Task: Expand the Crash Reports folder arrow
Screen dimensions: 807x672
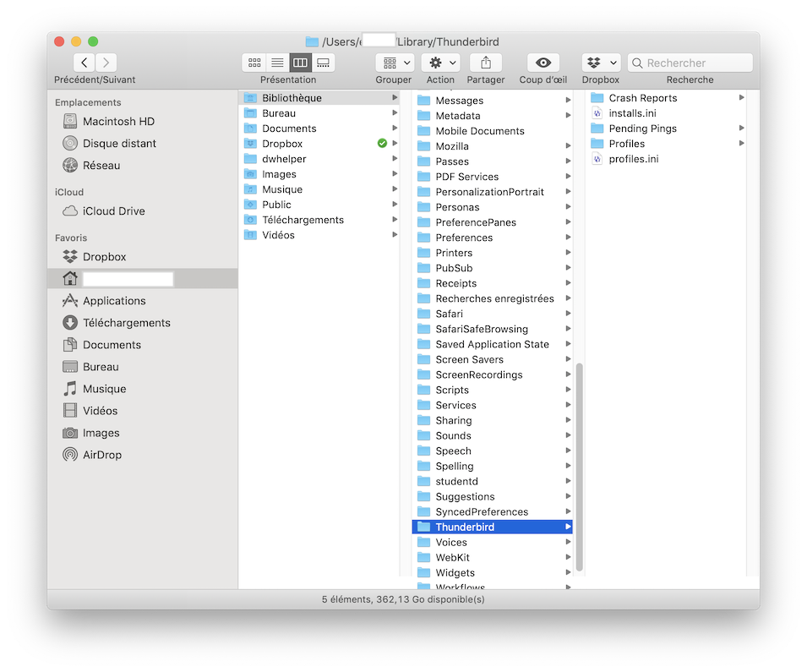Action: (742, 97)
